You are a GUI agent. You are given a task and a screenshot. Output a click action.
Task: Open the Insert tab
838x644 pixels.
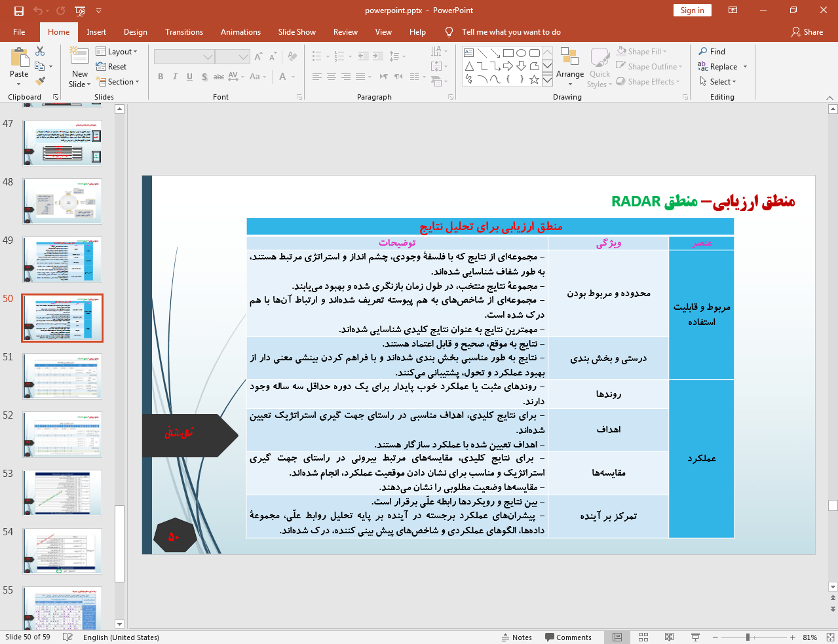(96, 32)
